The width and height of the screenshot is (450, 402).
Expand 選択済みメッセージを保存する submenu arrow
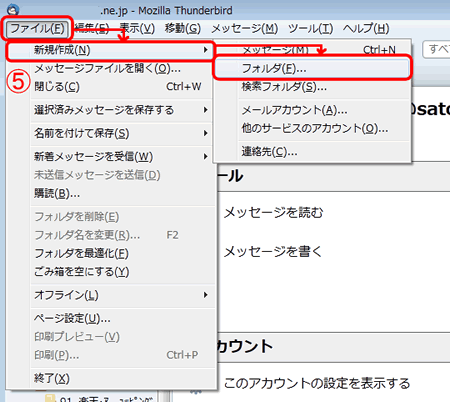(x=206, y=110)
